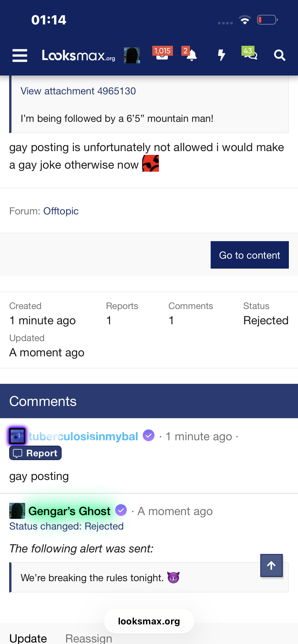Switch to the Reassign tab
This screenshot has height=644, width=298.
coord(89,638)
